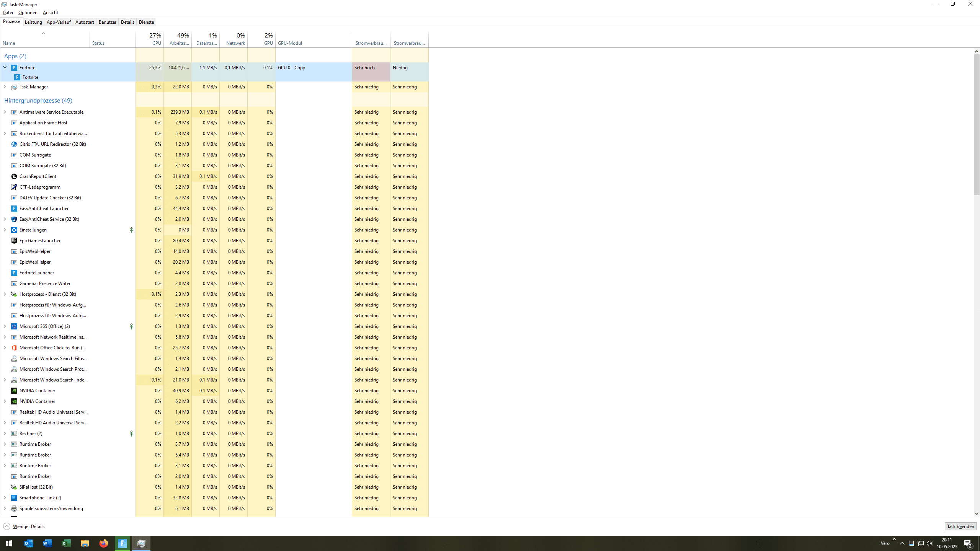Click the Task-Manager process icon
This screenshot has height=551, width=980.
coord(14,87)
